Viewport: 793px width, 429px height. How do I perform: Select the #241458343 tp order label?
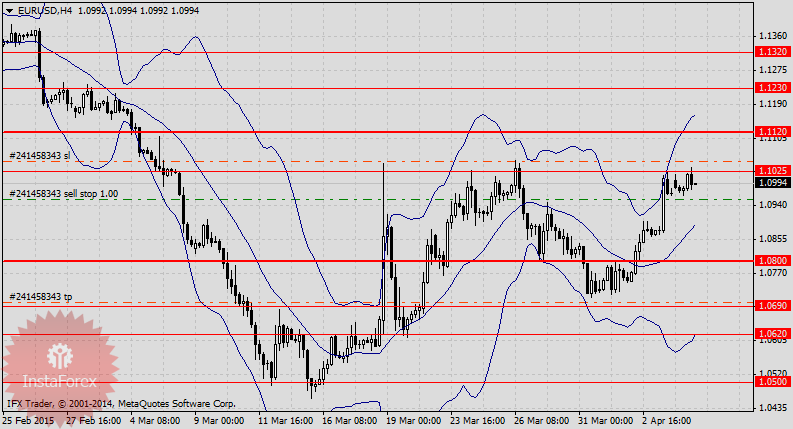(x=41, y=297)
